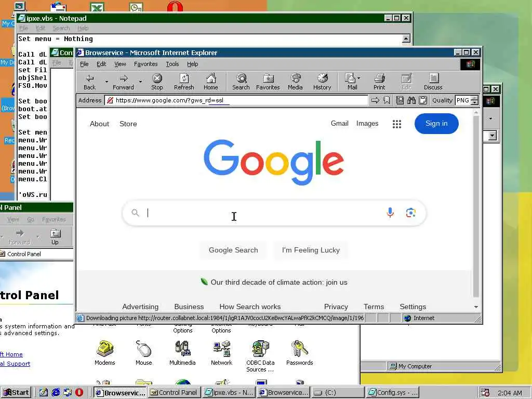
Task: Click the Up button in Control Panel toolbar
Action: tap(55, 237)
